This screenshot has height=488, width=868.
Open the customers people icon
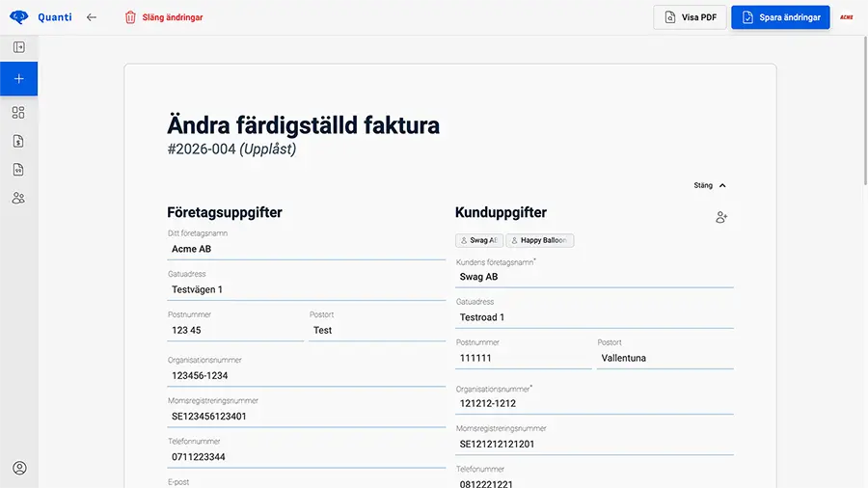click(x=18, y=198)
